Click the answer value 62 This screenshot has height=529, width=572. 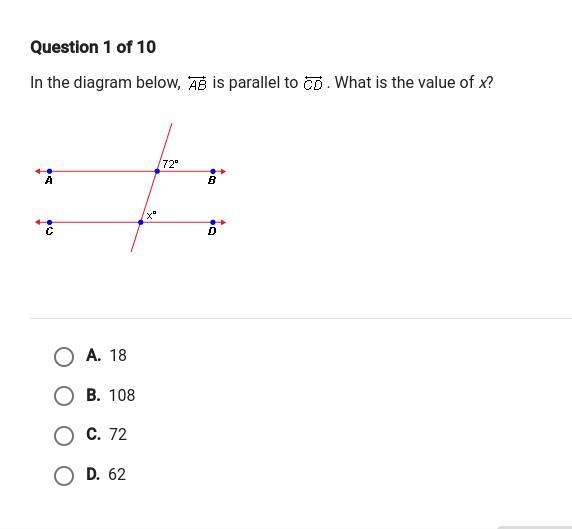pos(117,474)
